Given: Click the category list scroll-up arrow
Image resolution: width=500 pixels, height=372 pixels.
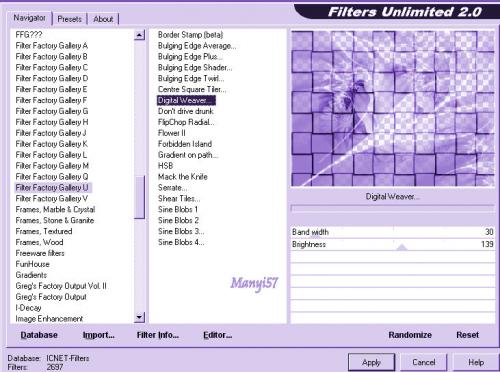Looking at the screenshot, I should click(140, 35).
